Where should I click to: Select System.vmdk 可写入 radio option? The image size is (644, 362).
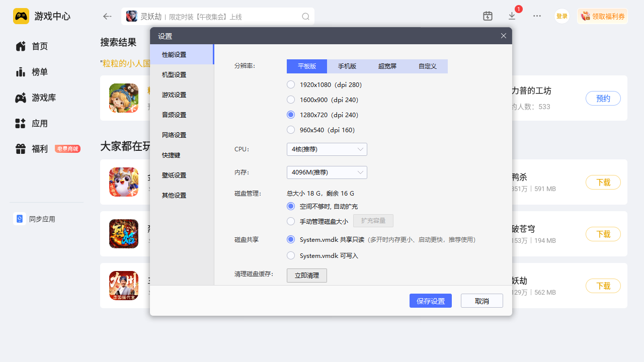(x=291, y=256)
